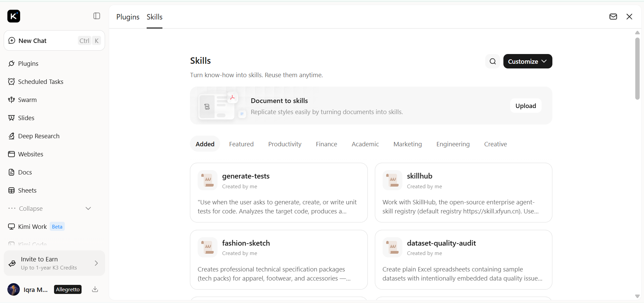Click the skillhub skill icon
The width and height of the screenshot is (644, 303).
pyautogui.click(x=392, y=180)
